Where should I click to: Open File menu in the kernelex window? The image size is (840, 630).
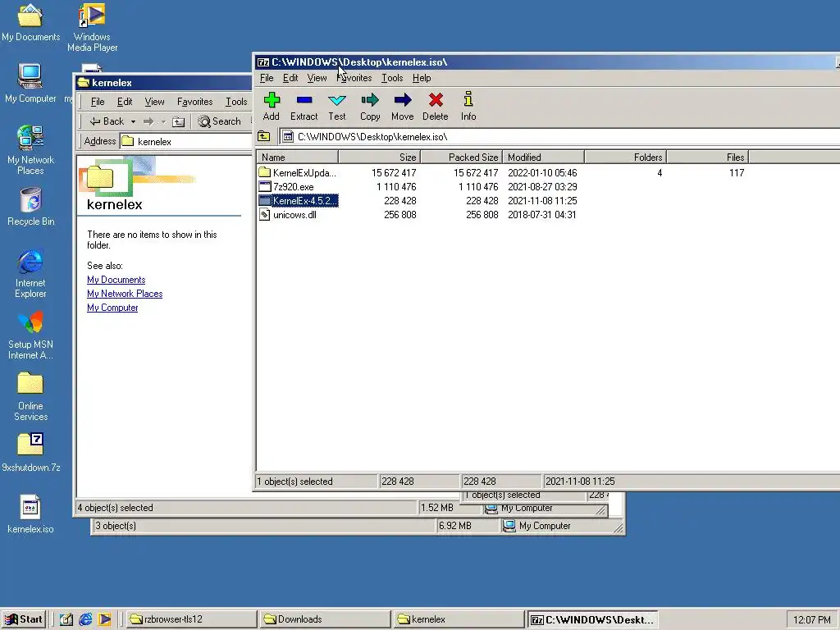pyautogui.click(x=98, y=102)
